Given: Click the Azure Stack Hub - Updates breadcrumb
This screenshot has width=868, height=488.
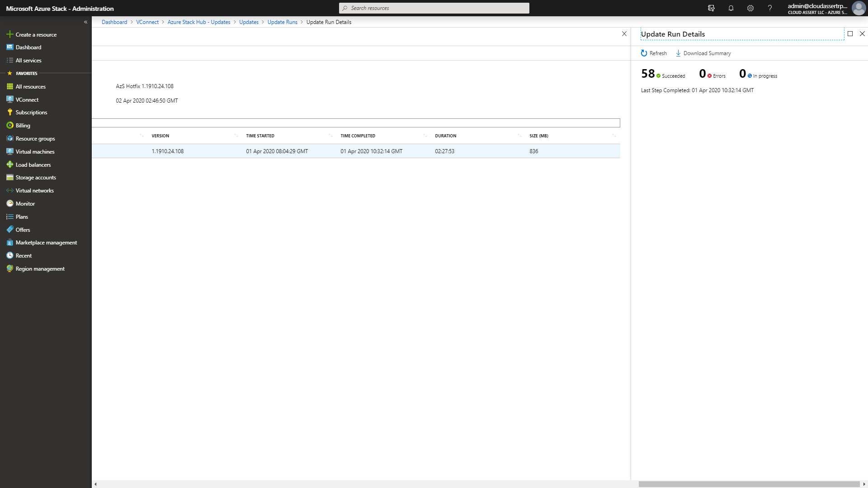Looking at the screenshot, I should (198, 22).
